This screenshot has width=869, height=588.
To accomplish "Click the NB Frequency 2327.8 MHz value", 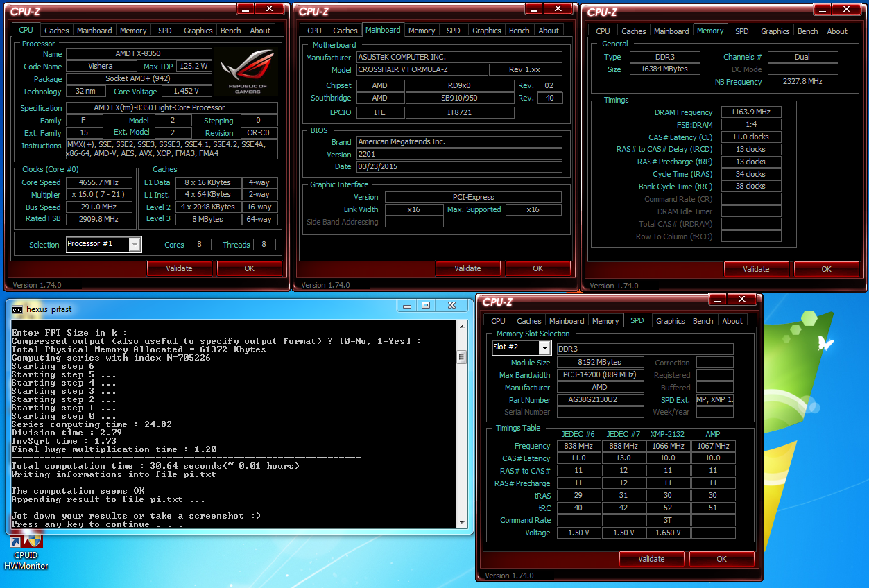I will [x=803, y=82].
